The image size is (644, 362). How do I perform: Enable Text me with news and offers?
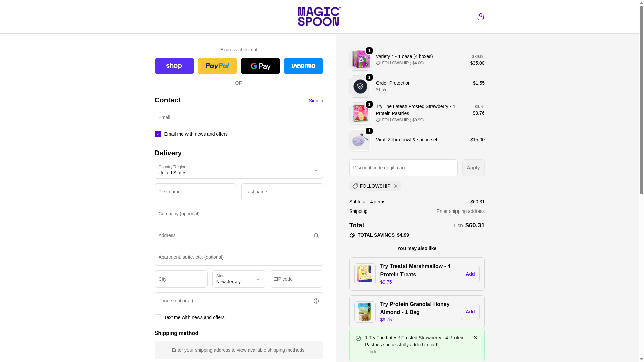click(158, 317)
